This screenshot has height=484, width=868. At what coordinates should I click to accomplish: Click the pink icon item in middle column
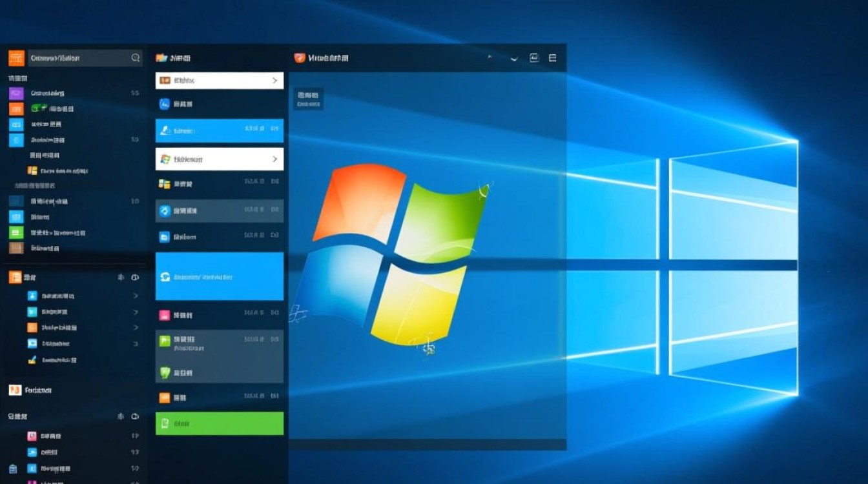[x=164, y=316]
